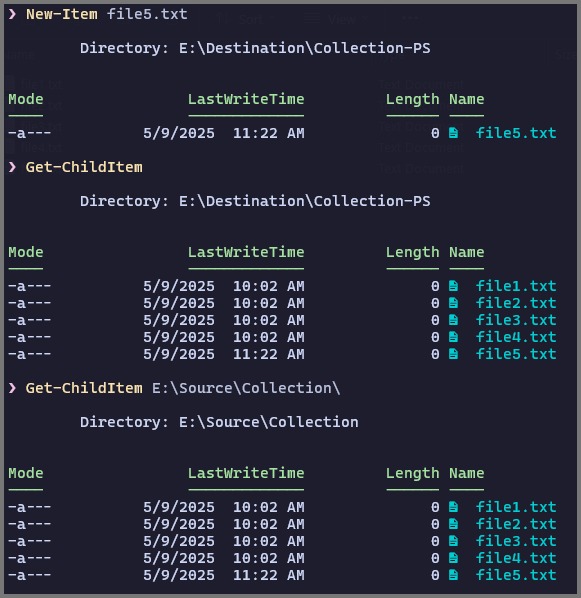Image resolution: width=581 pixels, height=598 pixels.
Task: Click the prompt chevron before Get-ChildItem E:\Source\Collection\
Action: click(12, 388)
